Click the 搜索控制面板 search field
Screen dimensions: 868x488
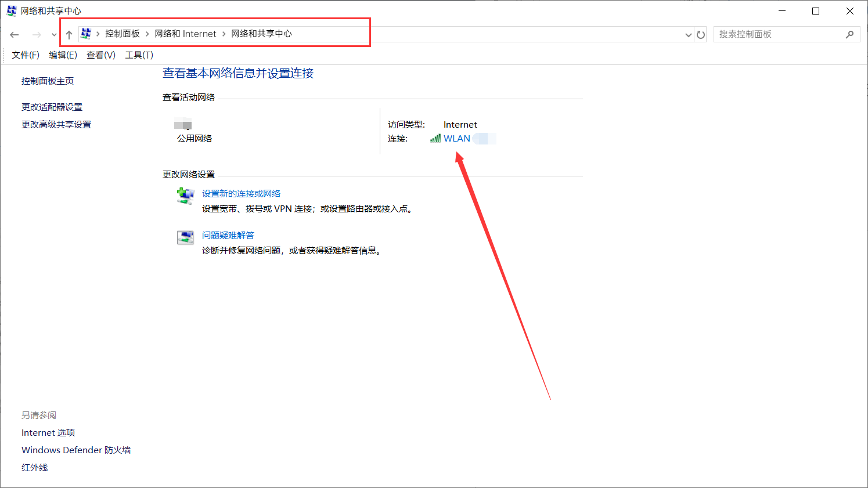click(778, 35)
